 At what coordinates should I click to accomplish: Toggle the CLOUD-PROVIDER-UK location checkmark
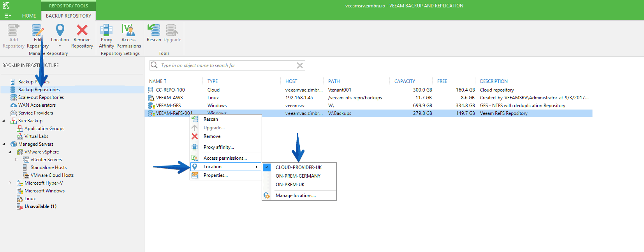(x=267, y=167)
